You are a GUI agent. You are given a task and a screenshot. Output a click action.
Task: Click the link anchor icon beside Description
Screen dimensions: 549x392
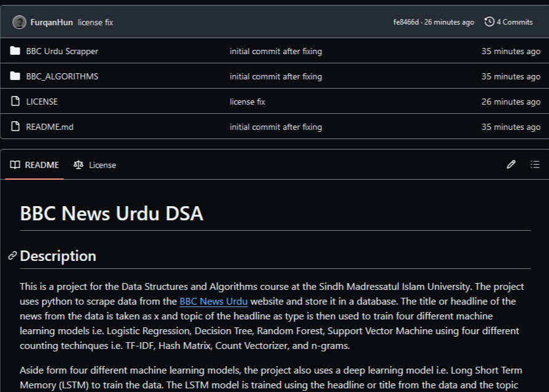pos(12,256)
